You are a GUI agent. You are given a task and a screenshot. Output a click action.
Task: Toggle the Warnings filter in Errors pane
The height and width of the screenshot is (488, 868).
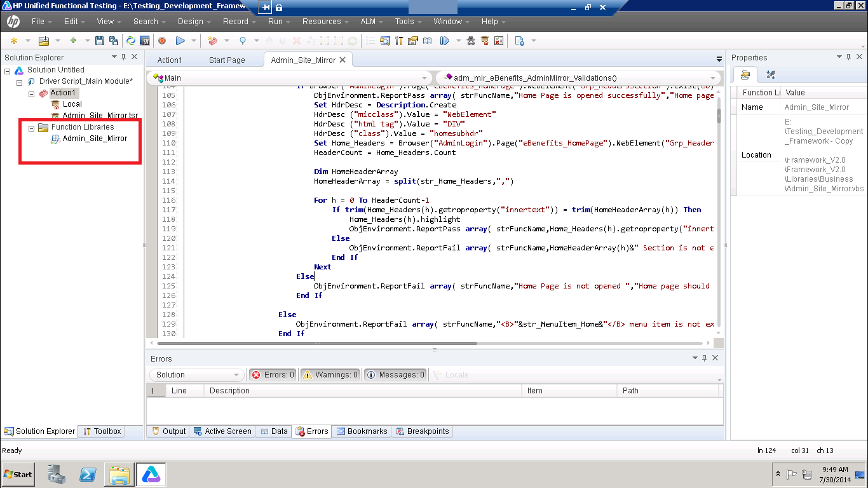pos(330,374)
